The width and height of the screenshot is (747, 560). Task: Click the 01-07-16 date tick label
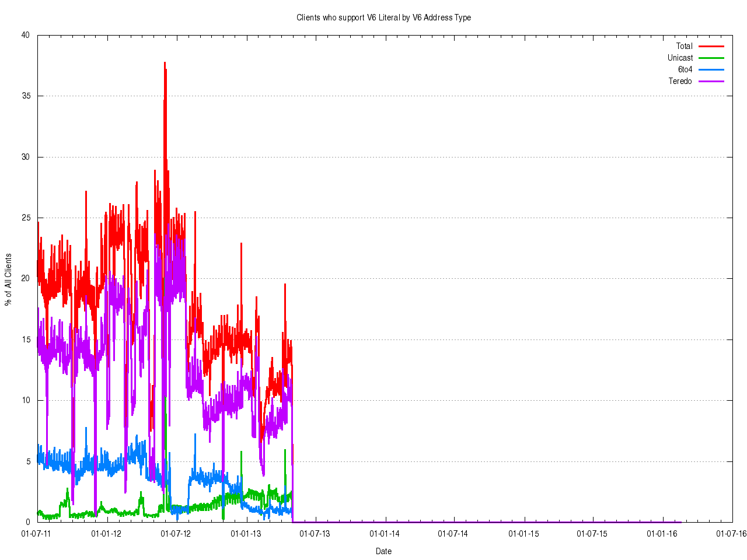pyautogui.click(x=732, y=533)
